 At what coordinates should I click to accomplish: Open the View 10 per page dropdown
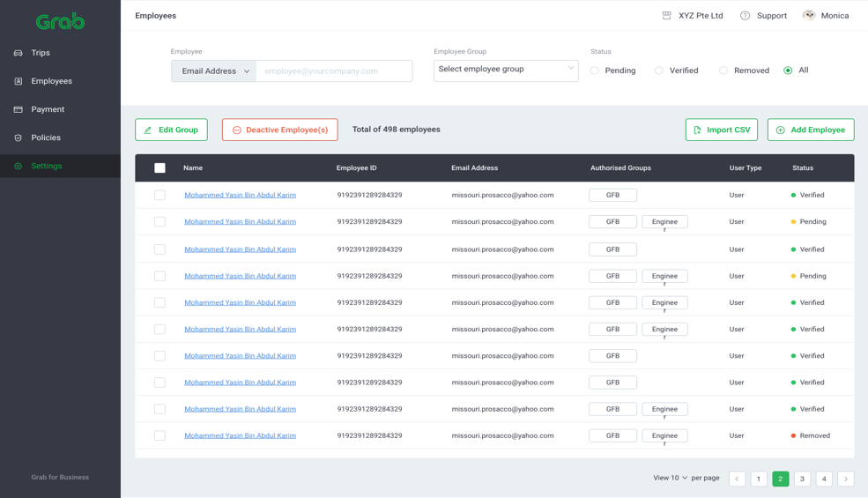tap(671, 478)
